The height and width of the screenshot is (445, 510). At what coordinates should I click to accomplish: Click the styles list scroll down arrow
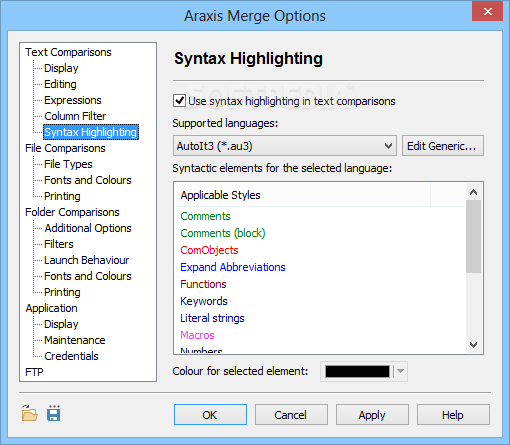[473, 344]
